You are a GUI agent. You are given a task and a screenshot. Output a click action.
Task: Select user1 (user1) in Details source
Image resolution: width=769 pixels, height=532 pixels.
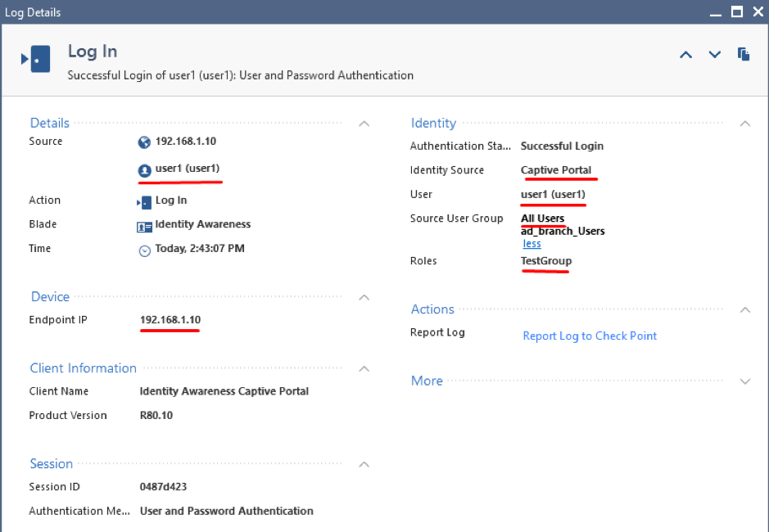coord(188,168)
